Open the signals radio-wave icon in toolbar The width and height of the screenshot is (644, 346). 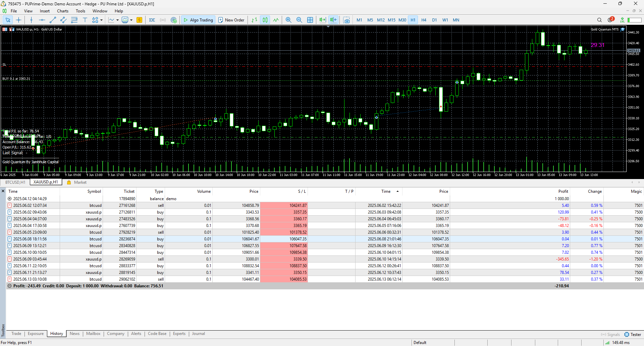coord(163,20)
